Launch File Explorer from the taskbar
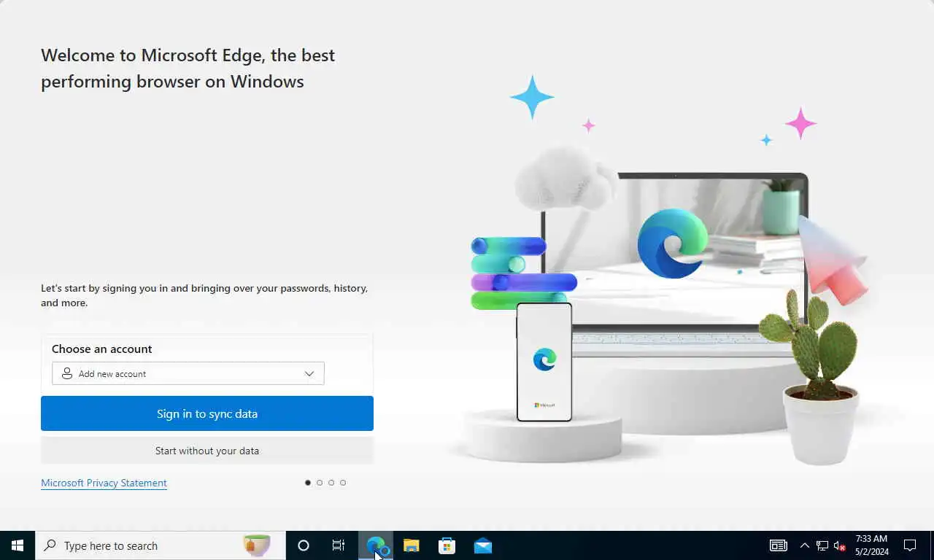 (412, 545)
